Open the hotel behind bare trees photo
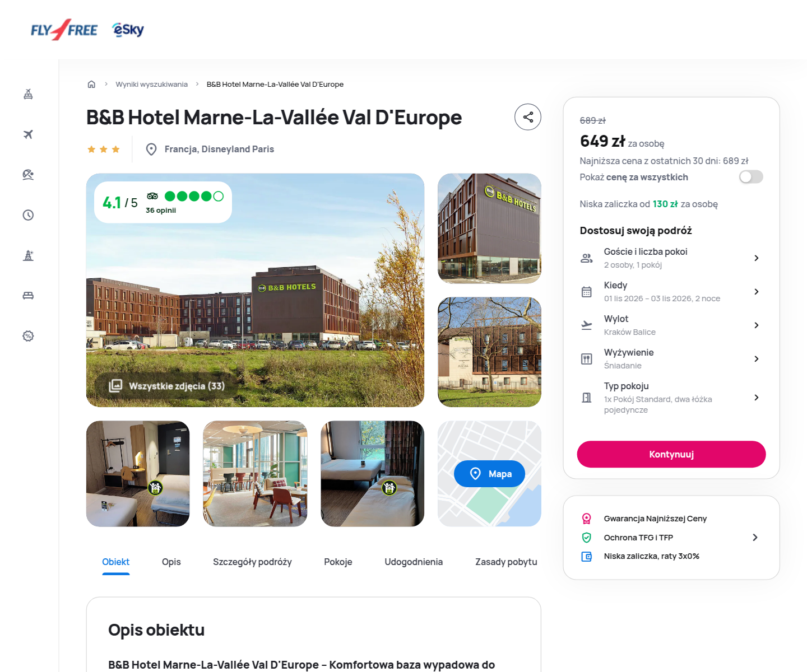The image size is (807, 672). [490, 352]
